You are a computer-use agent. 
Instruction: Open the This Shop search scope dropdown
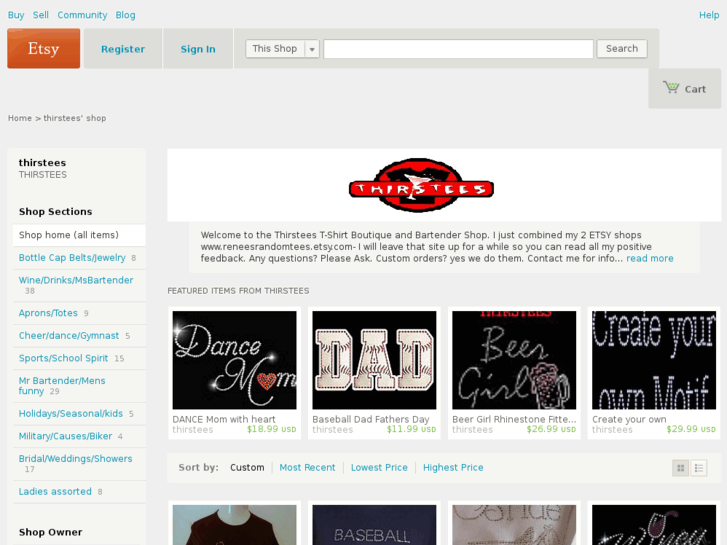click(283, 49)
